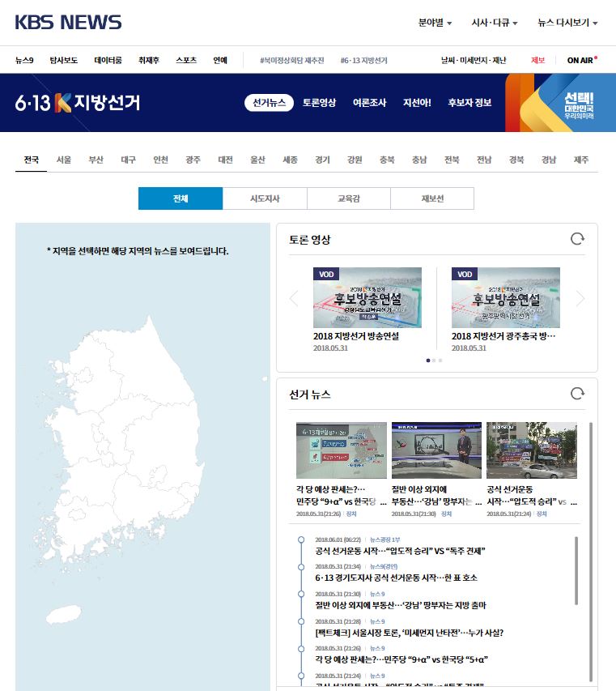Click the red 제보 link
The height and width of the screenshot is (691, 616).
(x=537, y=61)
